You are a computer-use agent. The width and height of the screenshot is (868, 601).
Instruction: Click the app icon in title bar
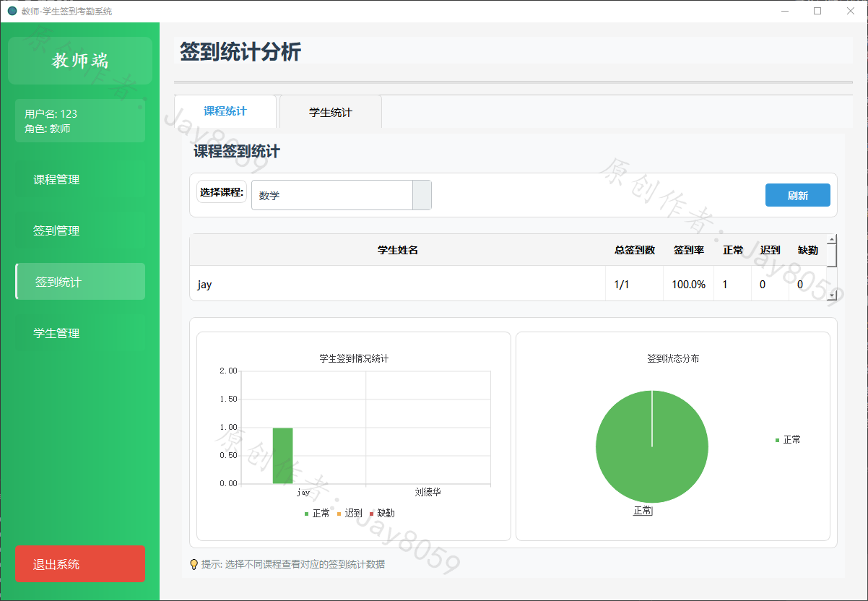tap(12, 11)
